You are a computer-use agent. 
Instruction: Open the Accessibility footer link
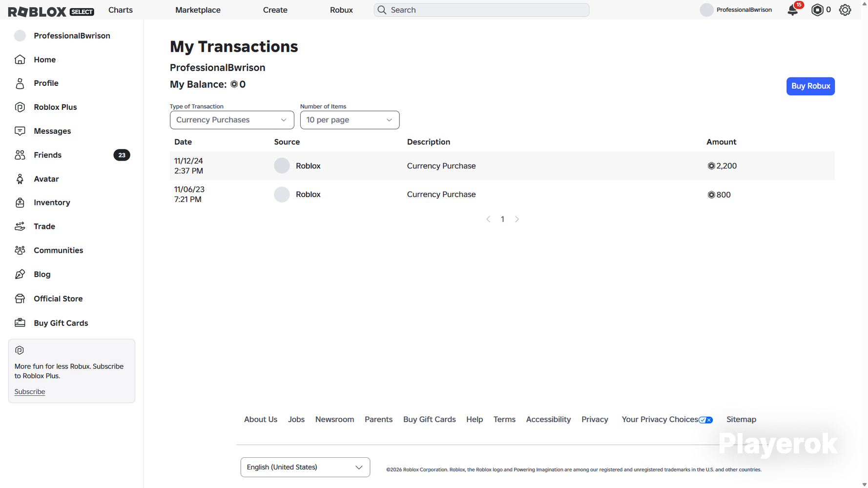coord(548,420)
